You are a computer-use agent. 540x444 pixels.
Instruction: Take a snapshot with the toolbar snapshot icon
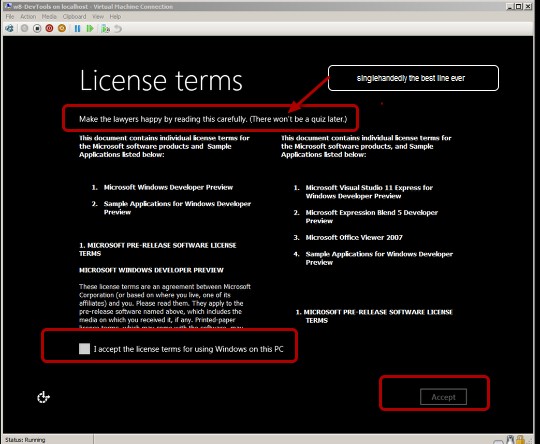pyautogui.click(x=105, y=29)
